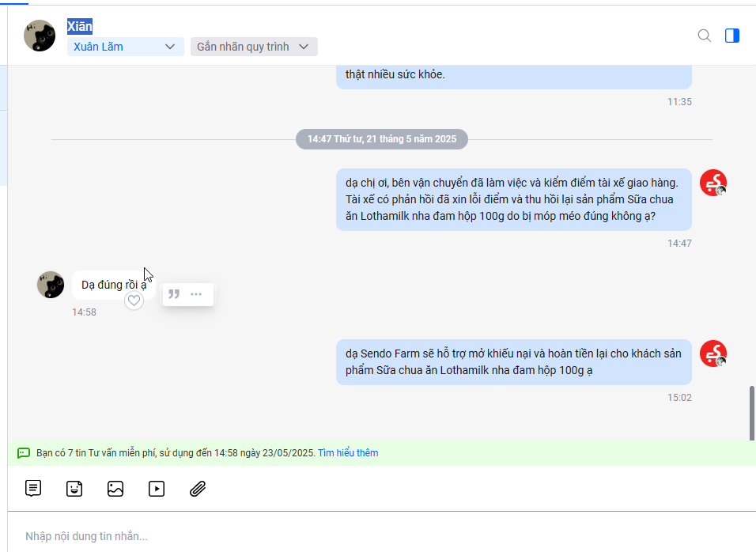Click the 14:58 message timestamp
756x552 pixels.
tap(85, 312)
